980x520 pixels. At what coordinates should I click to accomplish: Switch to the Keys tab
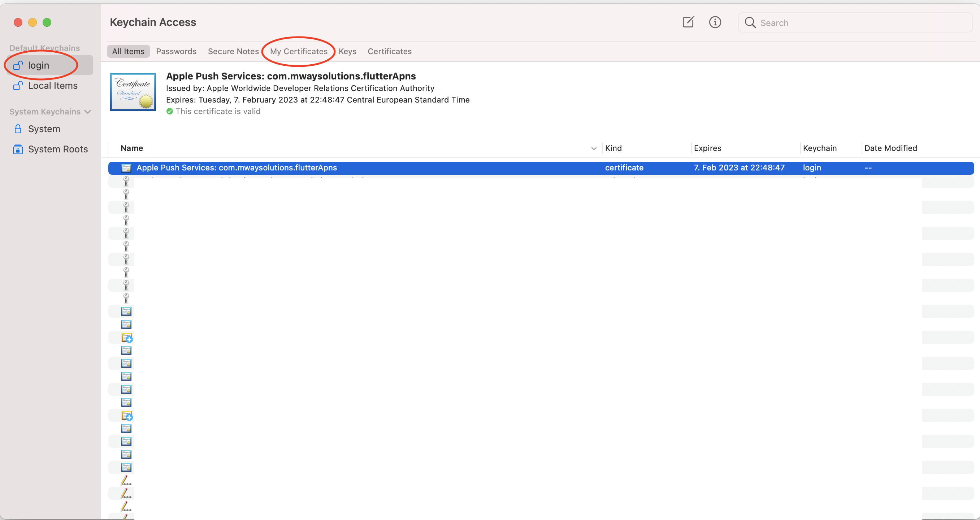tap(347, 51)
